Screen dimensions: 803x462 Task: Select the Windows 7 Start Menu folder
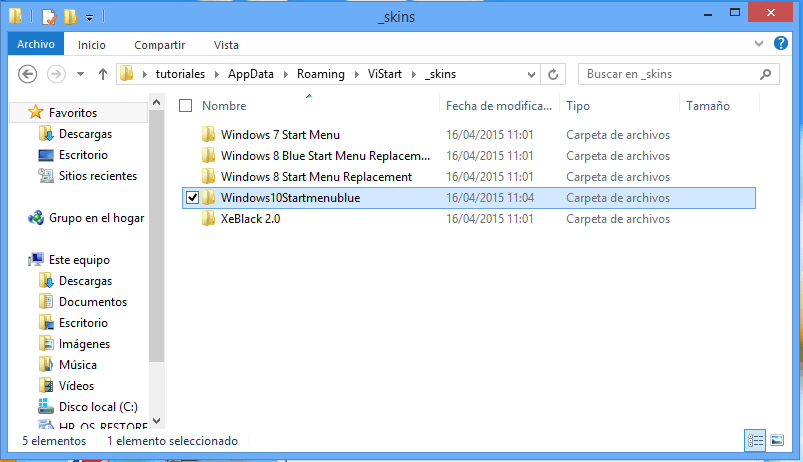coord(280,135)
